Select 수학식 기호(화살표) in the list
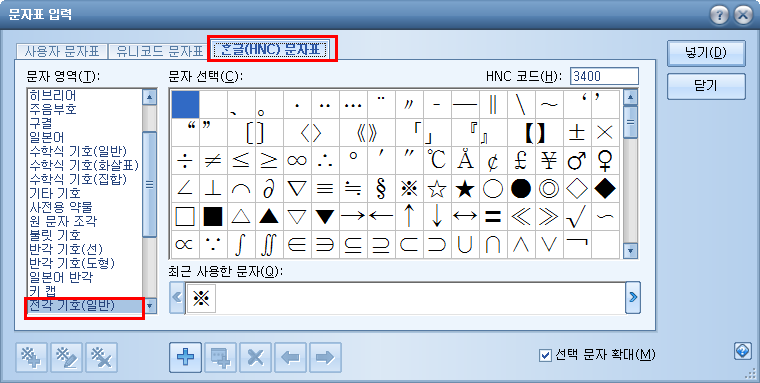This screenshot has width=760, height=383. pos(84,165)
